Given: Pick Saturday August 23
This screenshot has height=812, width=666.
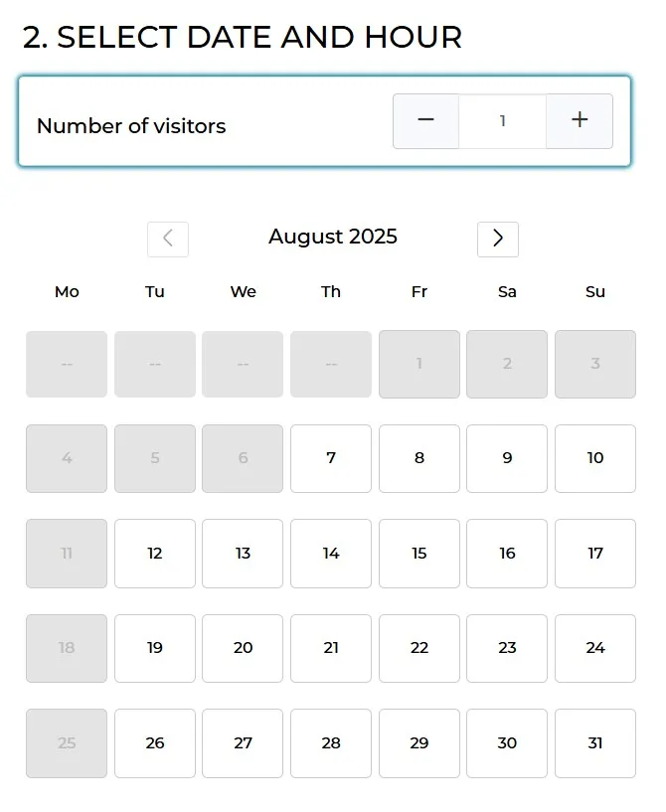Looking at the screenshot, I should [507, 648].
